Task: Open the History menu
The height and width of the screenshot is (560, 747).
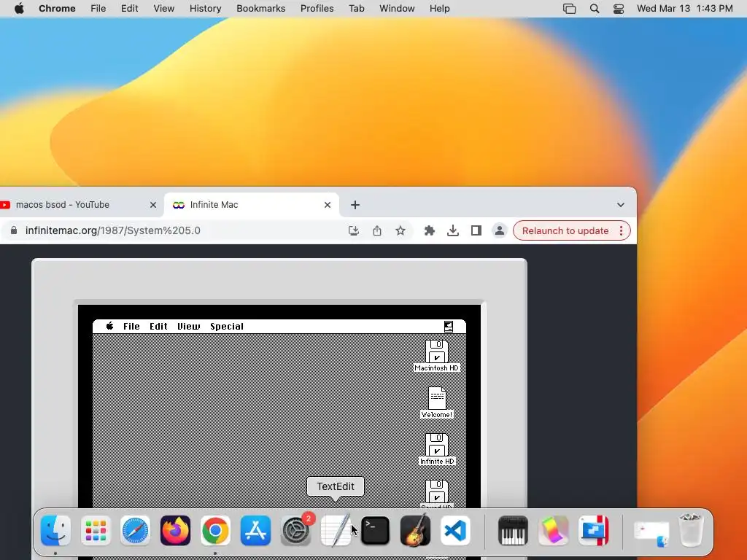Action: (x=205, y=9)
